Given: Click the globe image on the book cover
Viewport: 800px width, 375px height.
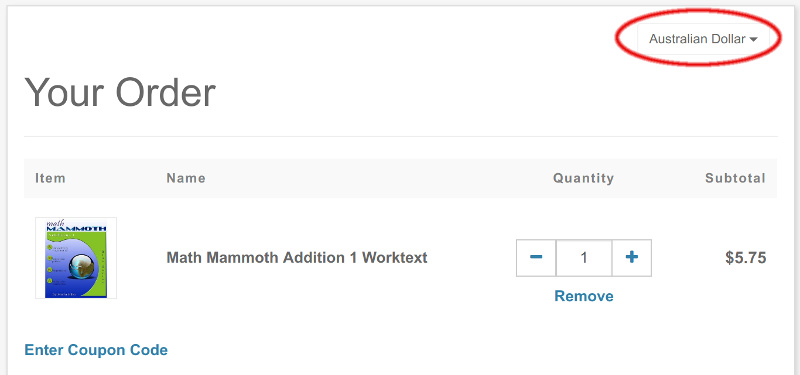Looking at the screenshot, I should [83, 268].
